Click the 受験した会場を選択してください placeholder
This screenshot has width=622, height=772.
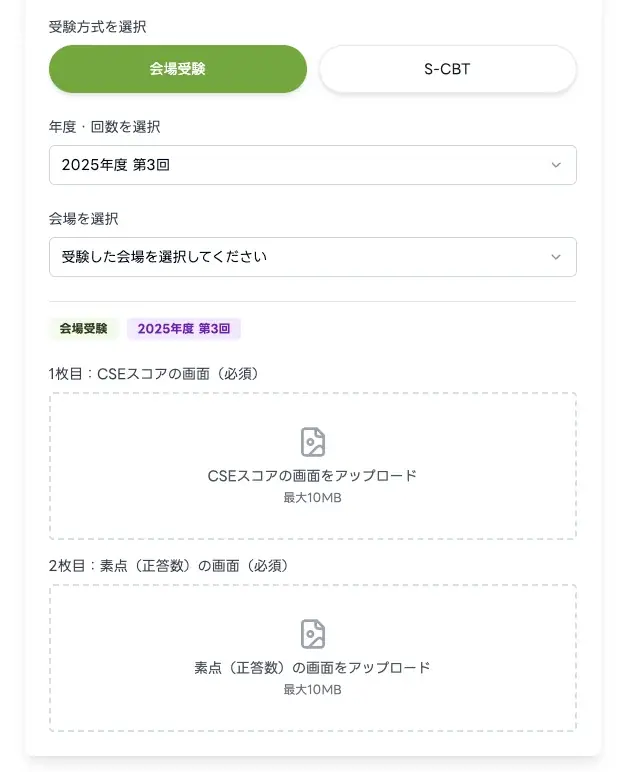click(x=164, y=257)
